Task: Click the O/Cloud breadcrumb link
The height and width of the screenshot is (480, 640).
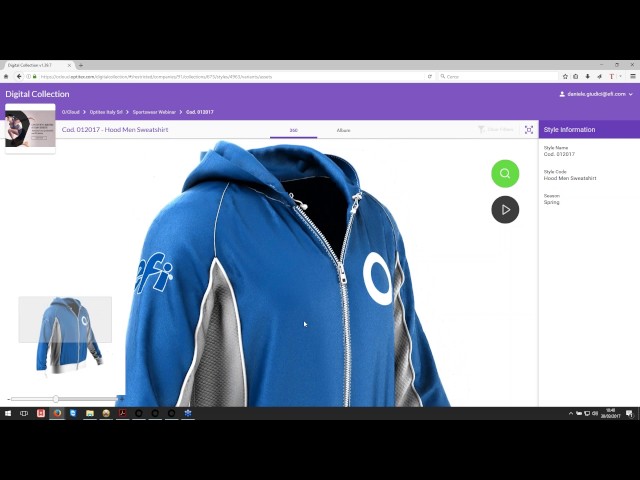Action: coord(71,112)
